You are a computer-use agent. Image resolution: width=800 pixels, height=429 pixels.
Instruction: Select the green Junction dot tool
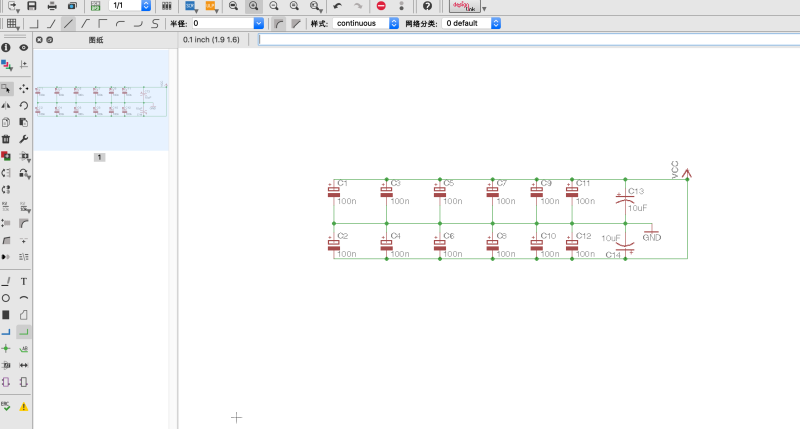coord(6,349)
